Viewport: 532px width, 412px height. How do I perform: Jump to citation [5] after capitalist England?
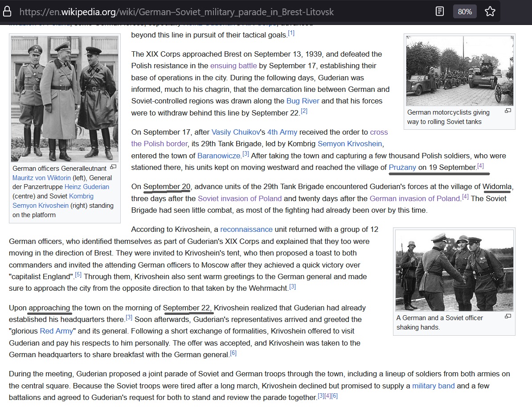point(78,275)
